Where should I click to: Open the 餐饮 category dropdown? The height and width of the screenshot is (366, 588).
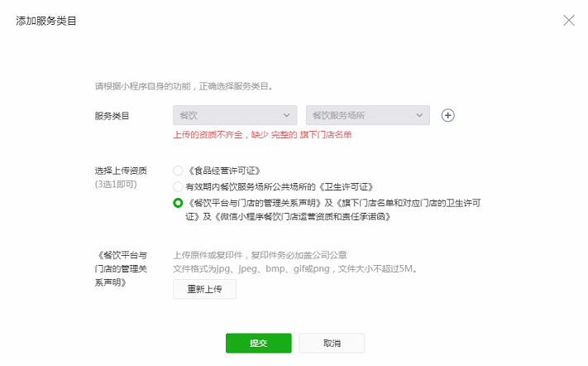tap(235, 115)
